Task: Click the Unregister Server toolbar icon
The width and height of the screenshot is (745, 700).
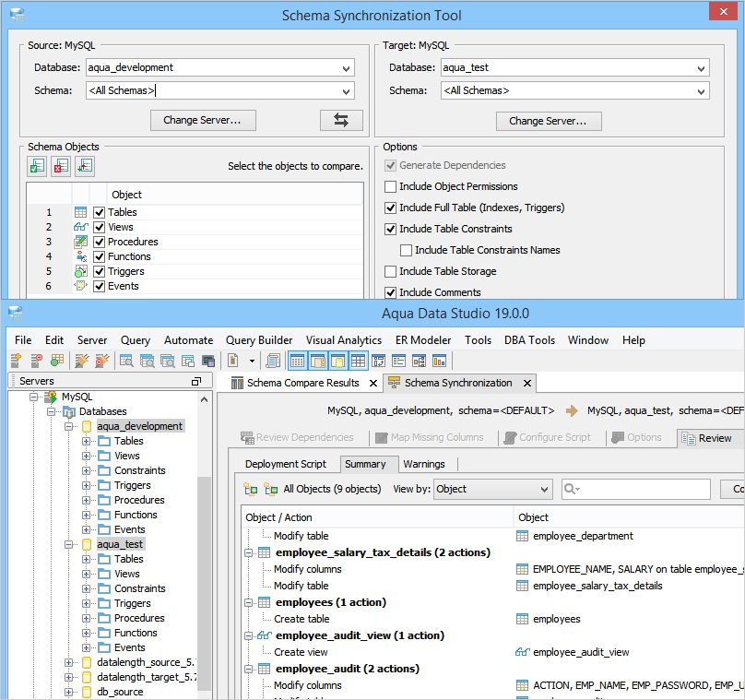Action: (36, 361)
